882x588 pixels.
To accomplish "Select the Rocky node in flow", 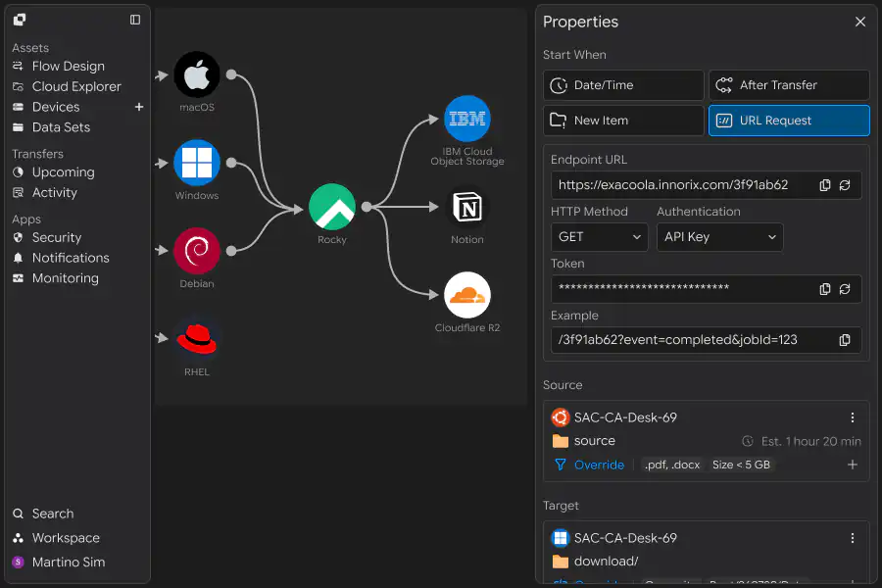I will pos(332,207).
